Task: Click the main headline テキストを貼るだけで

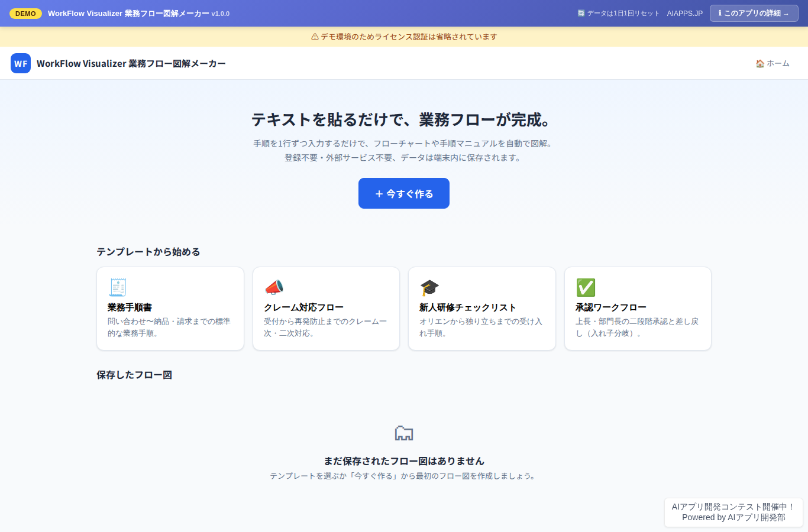Action: [404, 119]
